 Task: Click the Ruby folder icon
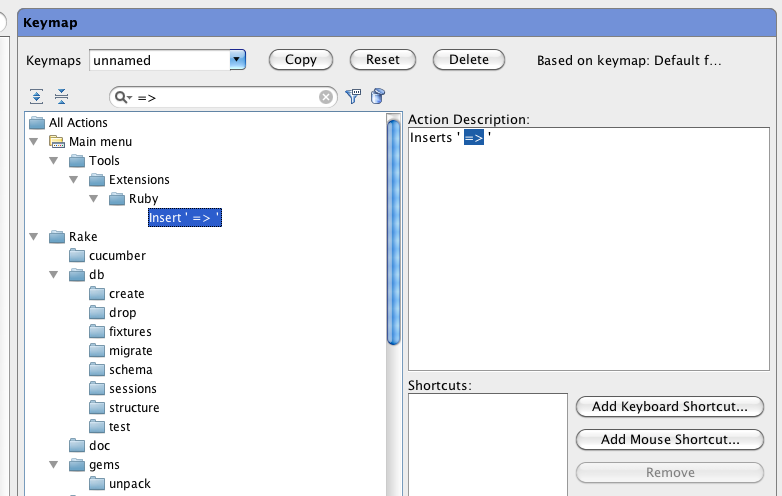pos(117,199)
